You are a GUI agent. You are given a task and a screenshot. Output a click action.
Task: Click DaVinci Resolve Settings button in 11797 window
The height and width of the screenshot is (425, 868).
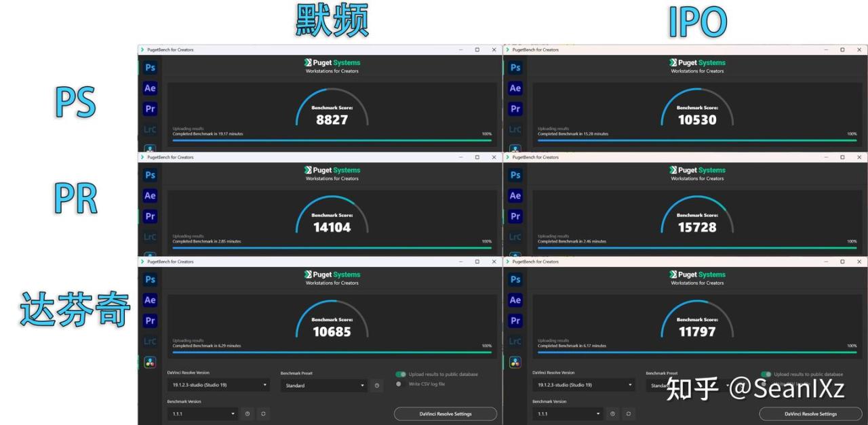tap(810, 413)
